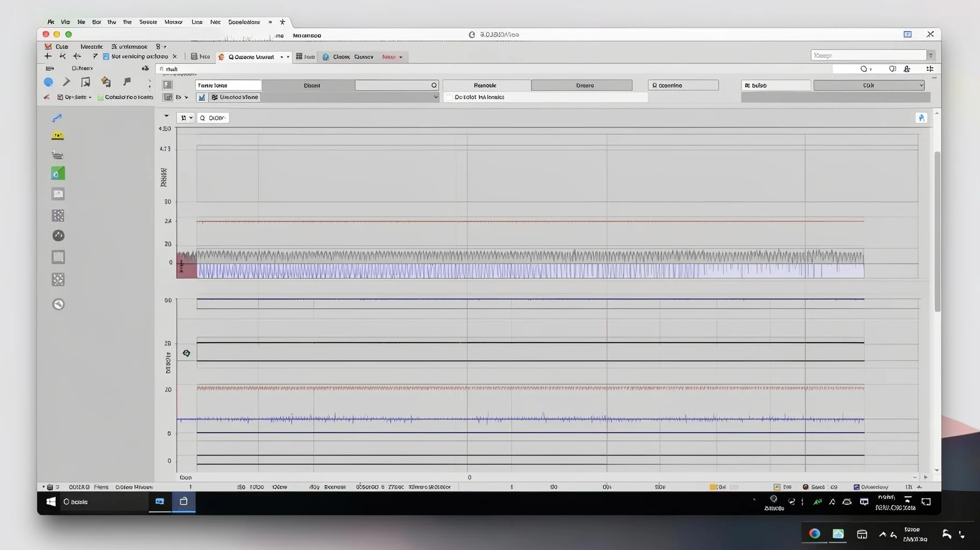Click the red pulsing region at start of waveform
Image resolution: width=980 pixels, height=550 pixels.
(186, 265)
